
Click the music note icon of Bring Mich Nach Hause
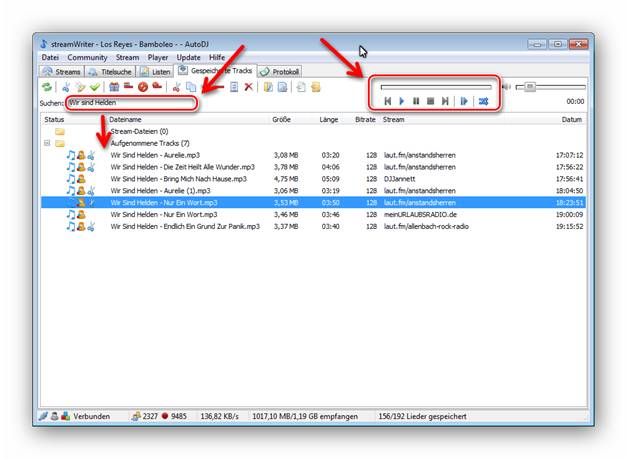(71, 179)
